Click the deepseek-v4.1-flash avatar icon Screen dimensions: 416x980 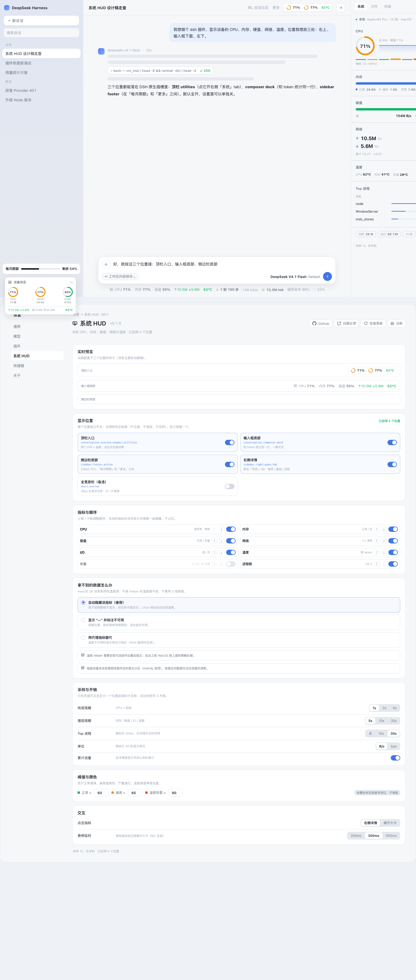coord(101,51)
